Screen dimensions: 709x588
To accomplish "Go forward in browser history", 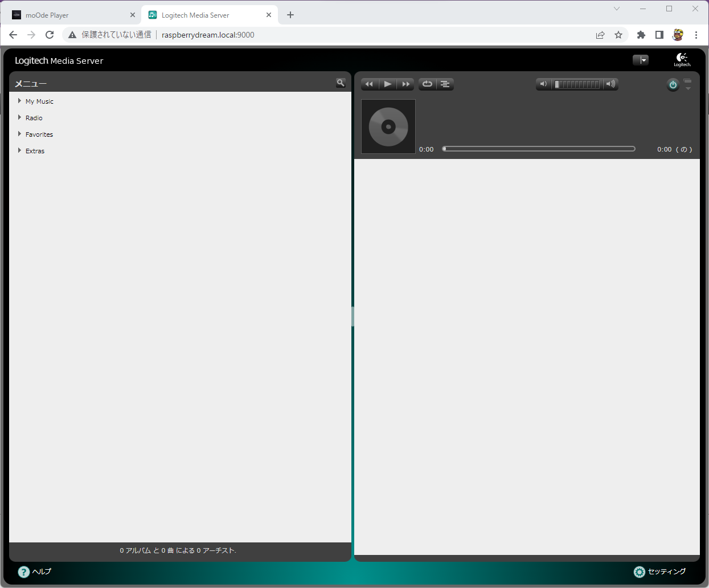I will click(31, 35).
